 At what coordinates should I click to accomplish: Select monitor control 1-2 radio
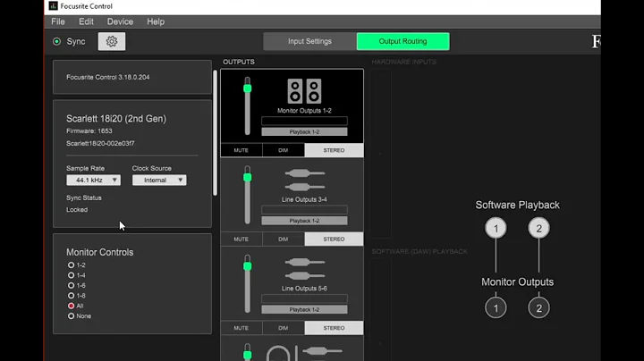[71, 265]
